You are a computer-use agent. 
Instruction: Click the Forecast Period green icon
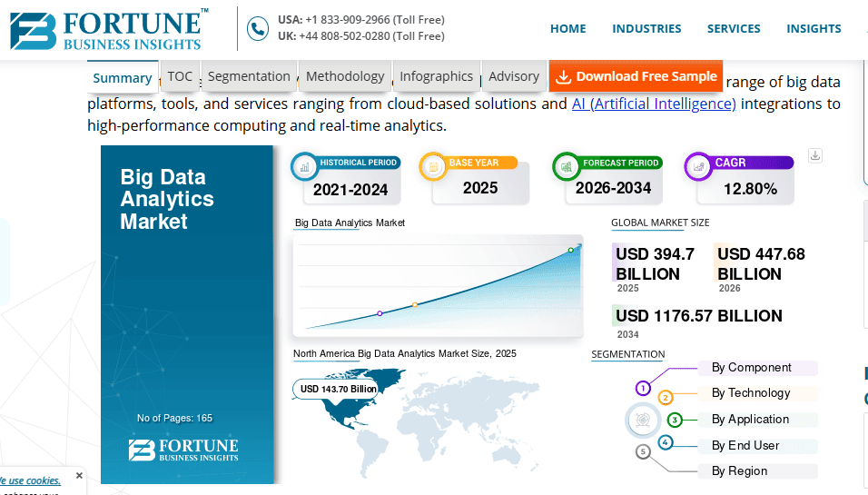pos(567,166)
